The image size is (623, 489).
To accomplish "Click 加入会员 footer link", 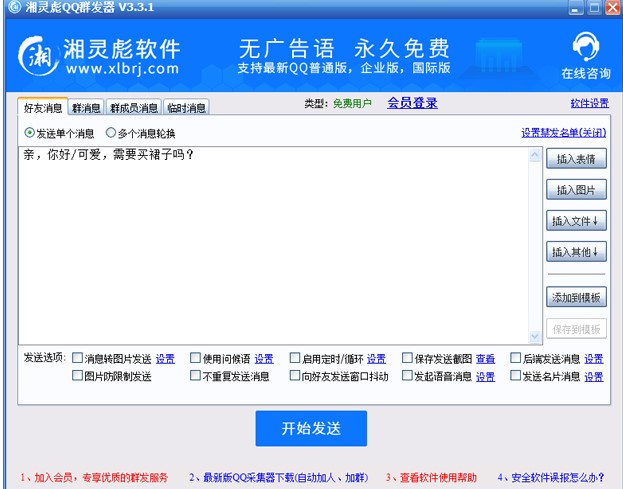I will pyautogui.click(x=94, y=477).
